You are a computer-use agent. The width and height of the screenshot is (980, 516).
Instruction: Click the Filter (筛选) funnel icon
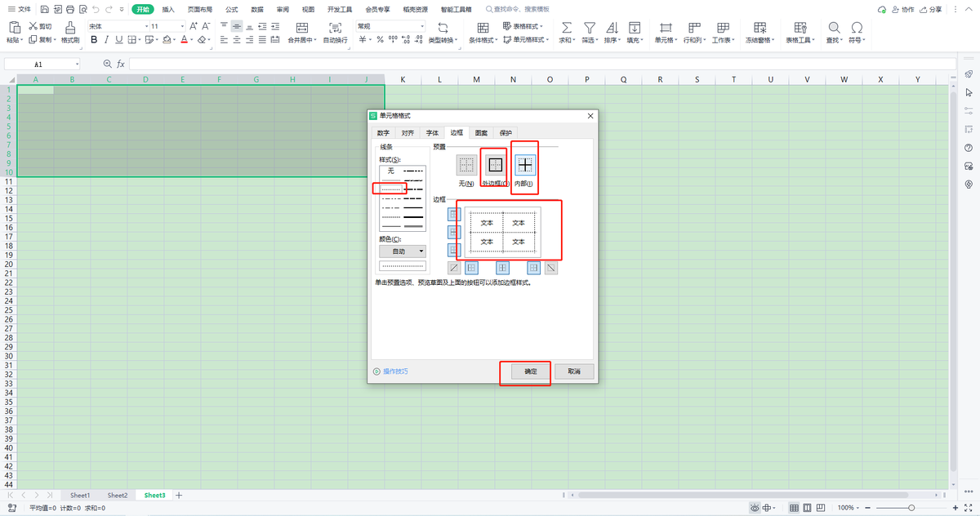coord(589,27)
